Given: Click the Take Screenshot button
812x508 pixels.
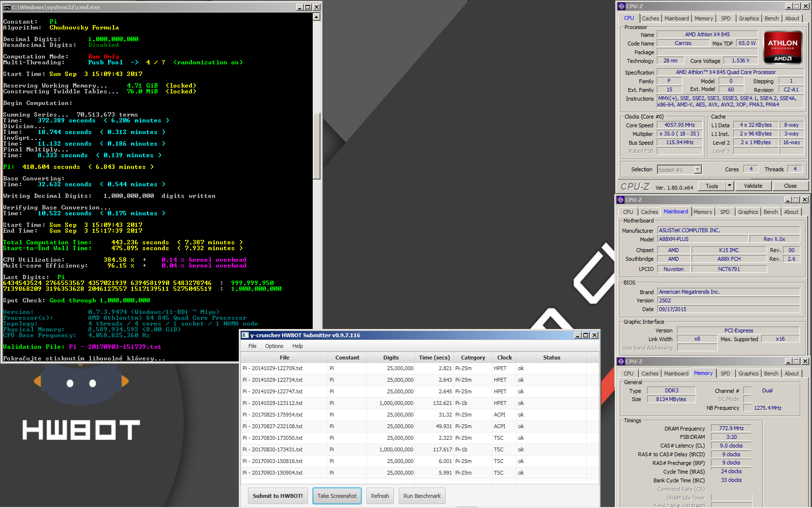Looking at the screenshot, I should click(x=337, y=496).
